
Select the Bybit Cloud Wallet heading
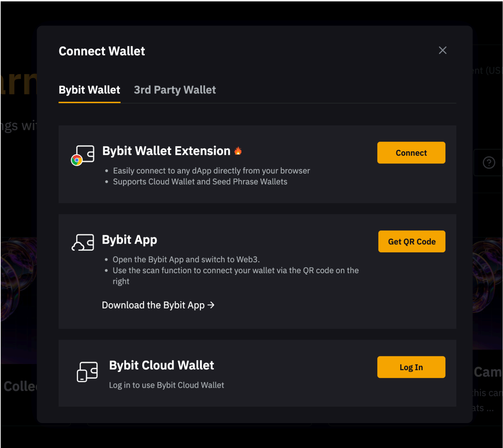tap(161, 365)
